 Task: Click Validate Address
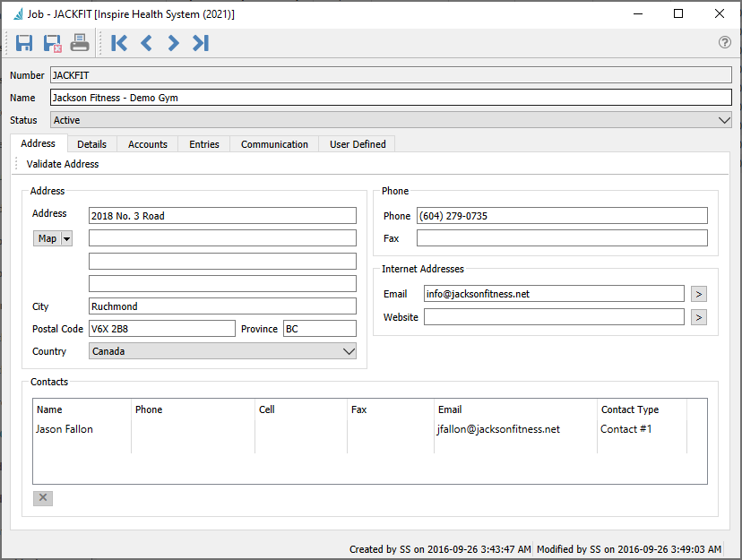pos(63,164)
